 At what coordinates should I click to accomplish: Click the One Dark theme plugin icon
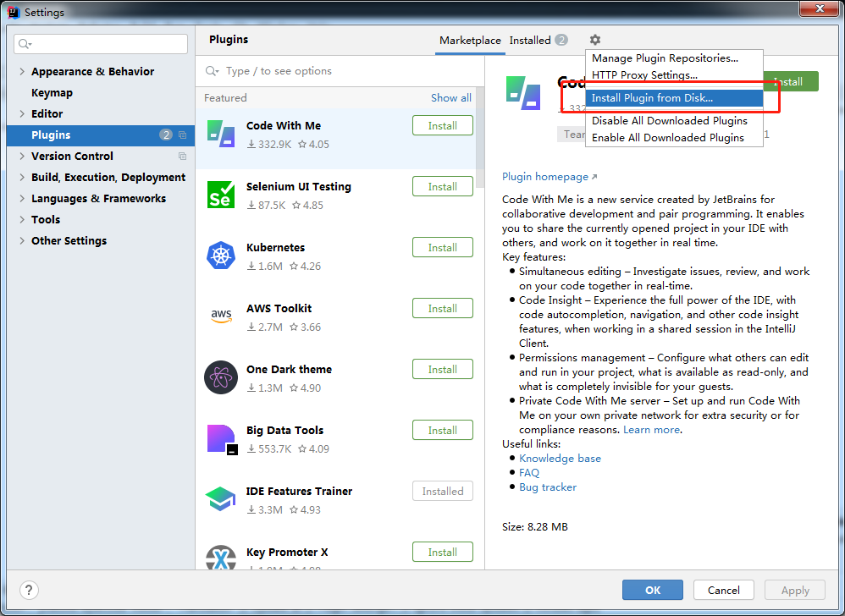pos(221,377)
